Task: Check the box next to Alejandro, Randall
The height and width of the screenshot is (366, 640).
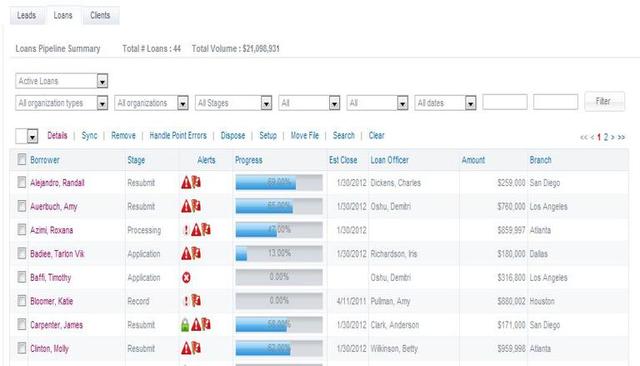Action: (22, 182)
